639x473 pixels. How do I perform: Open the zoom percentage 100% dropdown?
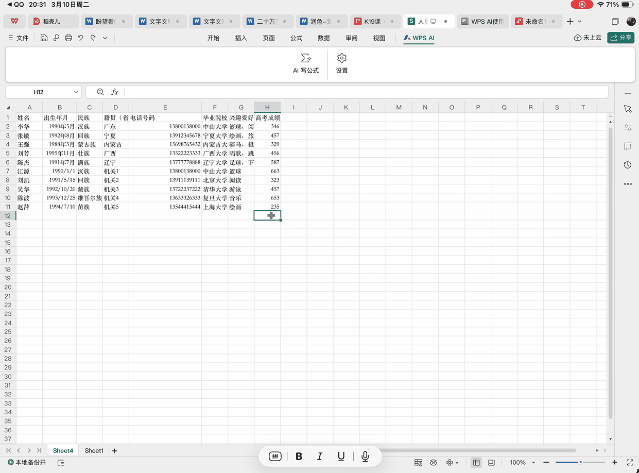click(519, 463)
